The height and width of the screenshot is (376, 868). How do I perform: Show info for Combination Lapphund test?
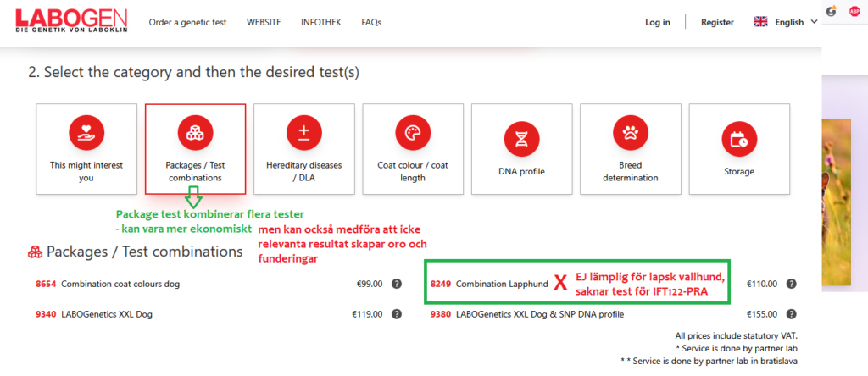tap(791, 284)
